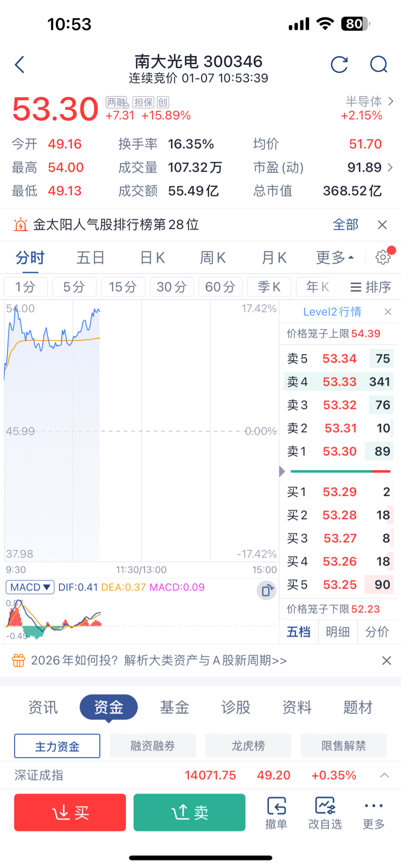Tap the 撤单 cancel order icon
Screen dimensions: 401x868
tap(276, 813)
